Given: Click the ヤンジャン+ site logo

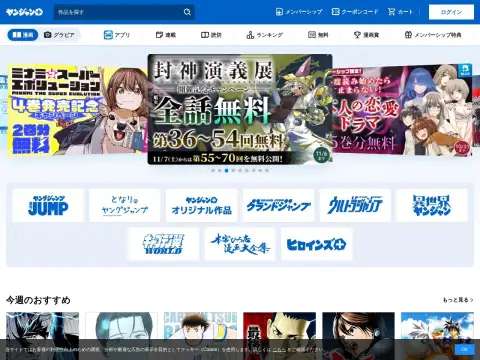Looking at the screenshot, I should [x=24, y=12].
